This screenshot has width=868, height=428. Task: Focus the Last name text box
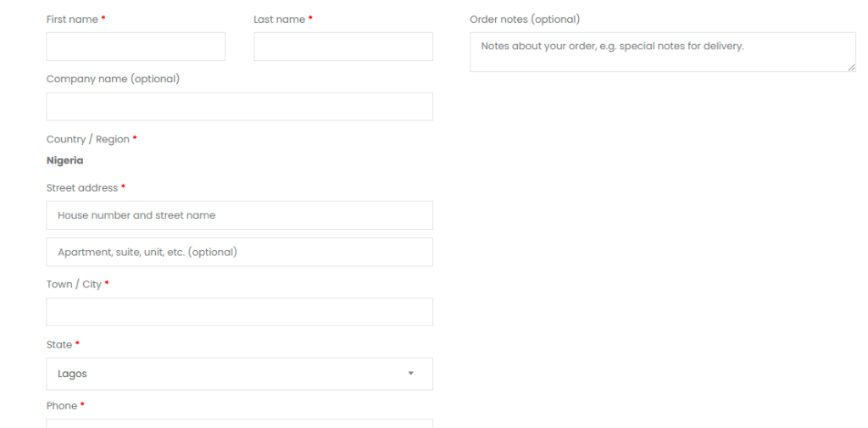pos(343,47)
